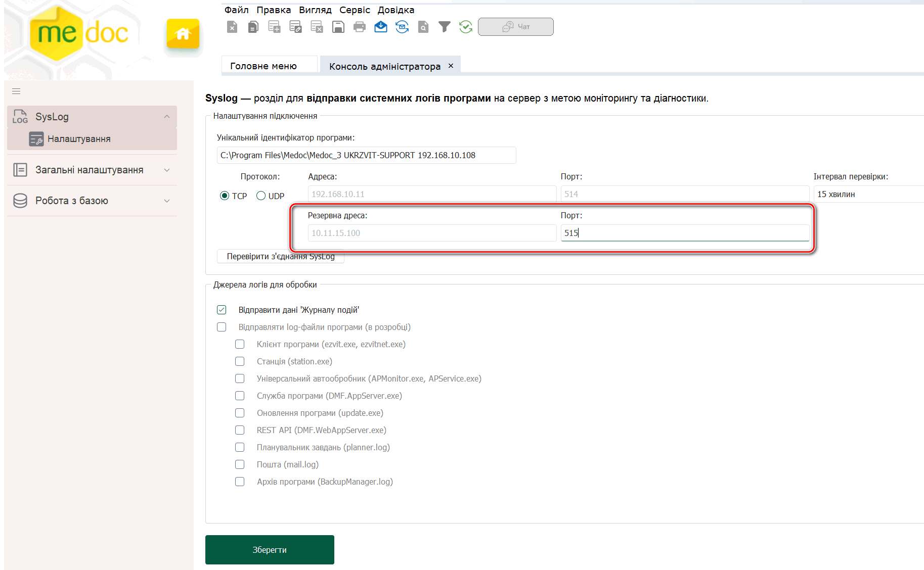
Task: Click 'Перевірити з'єднання SysLog' button
Action: (x=280, y=256)
